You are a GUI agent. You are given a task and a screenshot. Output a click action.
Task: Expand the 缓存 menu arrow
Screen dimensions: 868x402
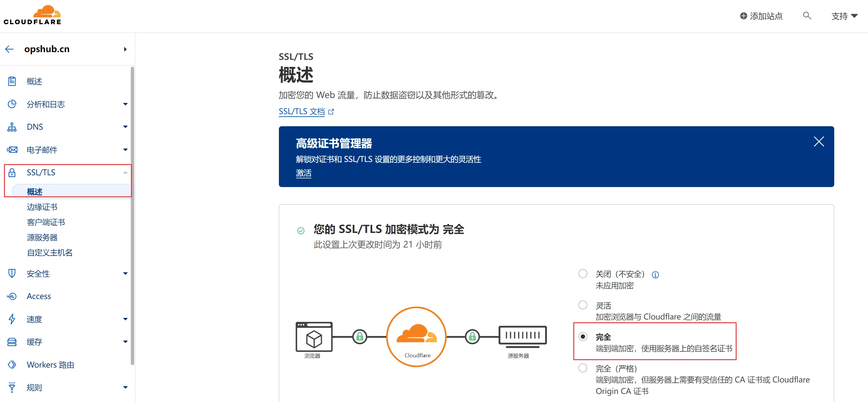click(x=125, y=342)
